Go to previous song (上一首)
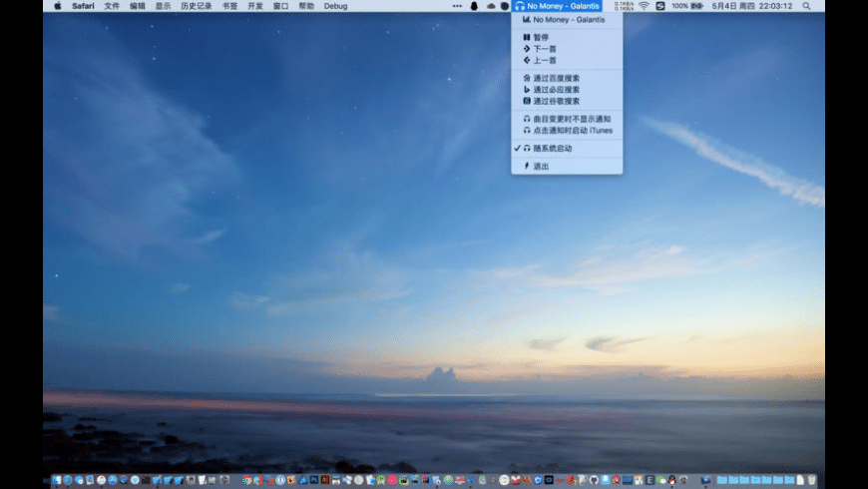868x489 pixels. coord(544,60)
